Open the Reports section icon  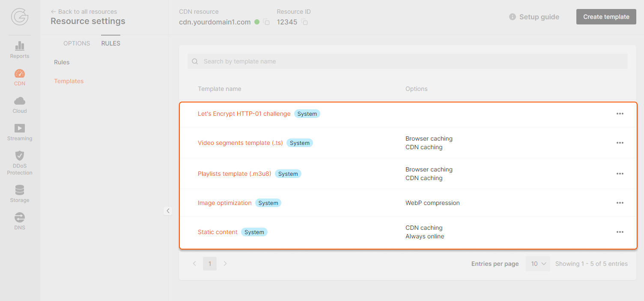tap(20, 46)
